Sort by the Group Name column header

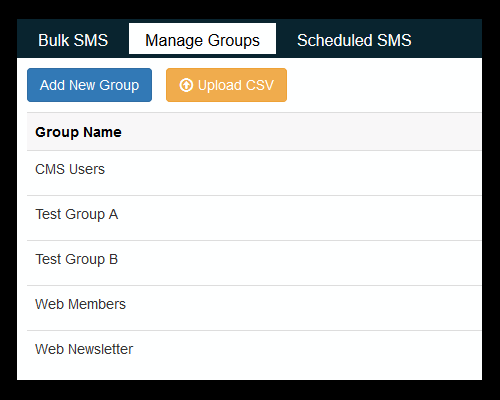point(78,132)
